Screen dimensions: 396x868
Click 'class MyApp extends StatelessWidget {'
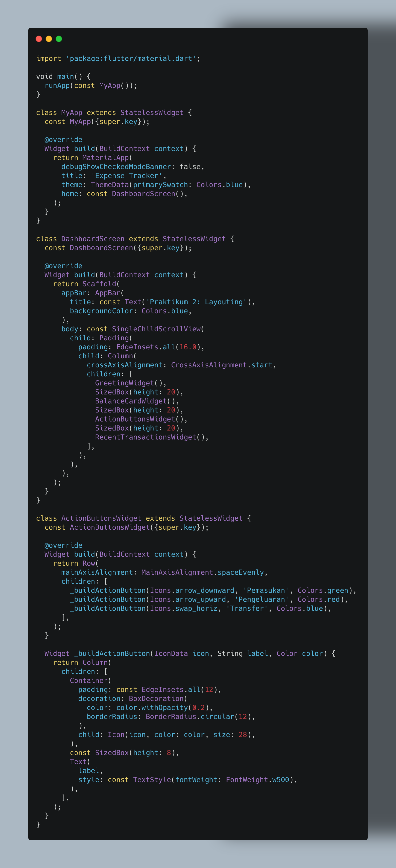(114, 112)
